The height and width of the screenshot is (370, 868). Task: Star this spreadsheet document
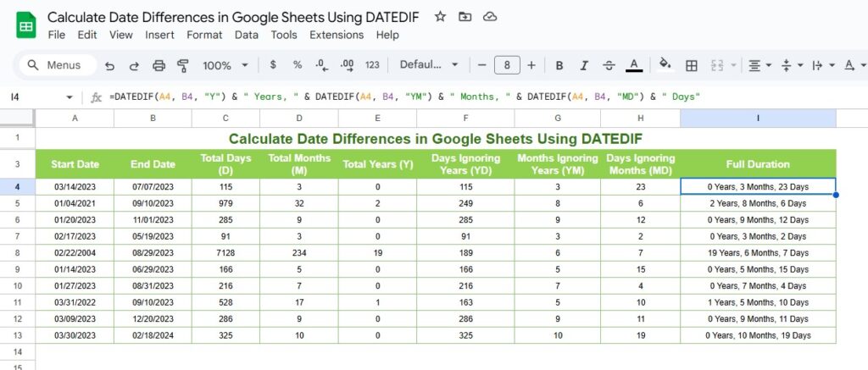440,17
